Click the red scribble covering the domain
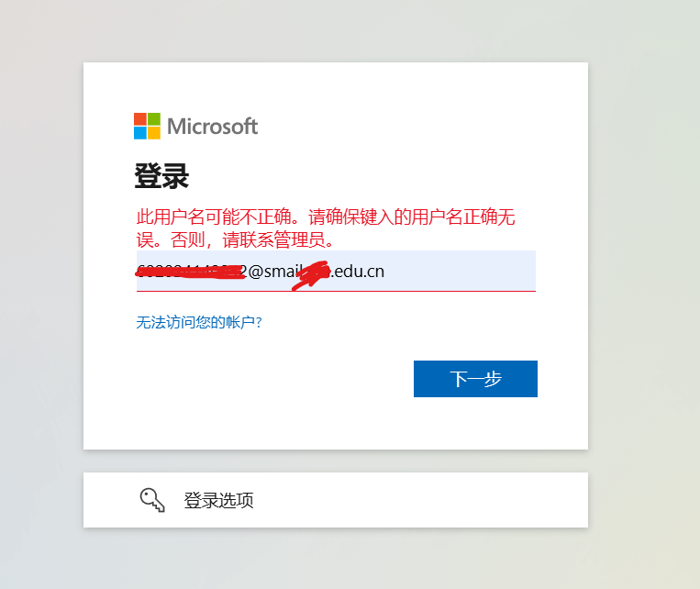This screenshot has width=700, height=589. [311, 275]
